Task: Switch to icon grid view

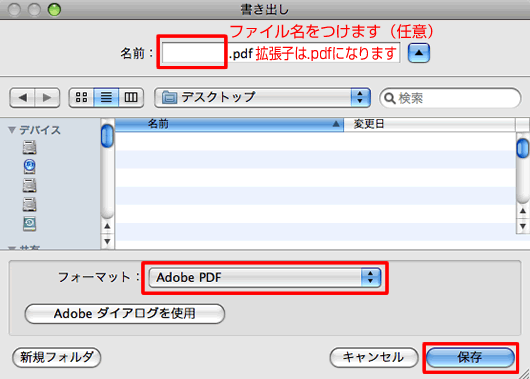Action: (81, 98)
